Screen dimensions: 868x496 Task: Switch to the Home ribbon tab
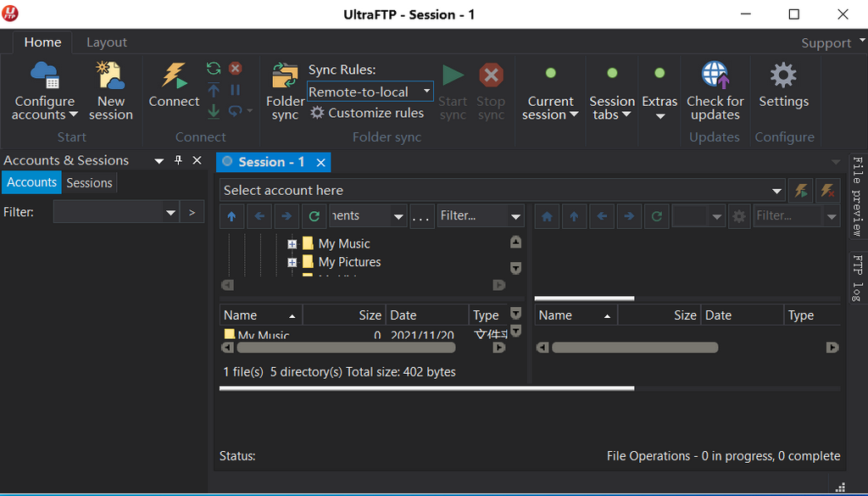pos(42,42)
